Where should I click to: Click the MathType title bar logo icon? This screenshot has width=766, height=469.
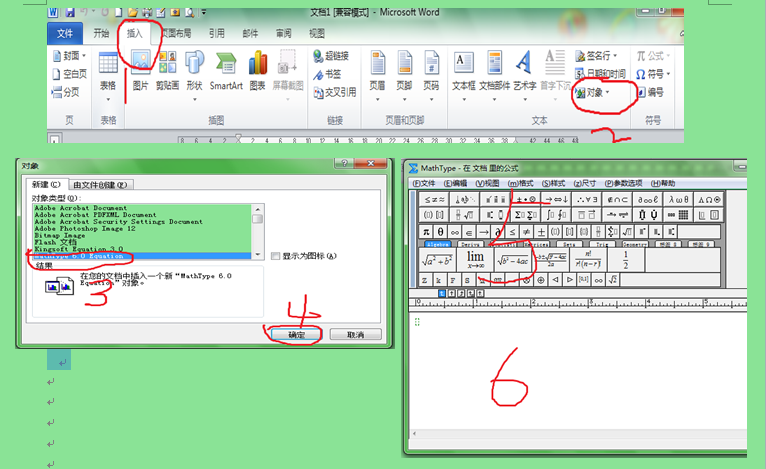(413, 168)
